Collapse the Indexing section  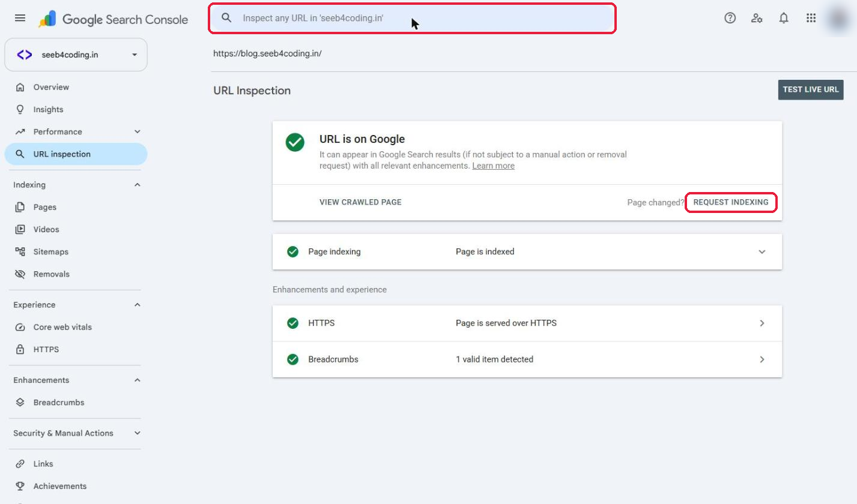[137, 185]
